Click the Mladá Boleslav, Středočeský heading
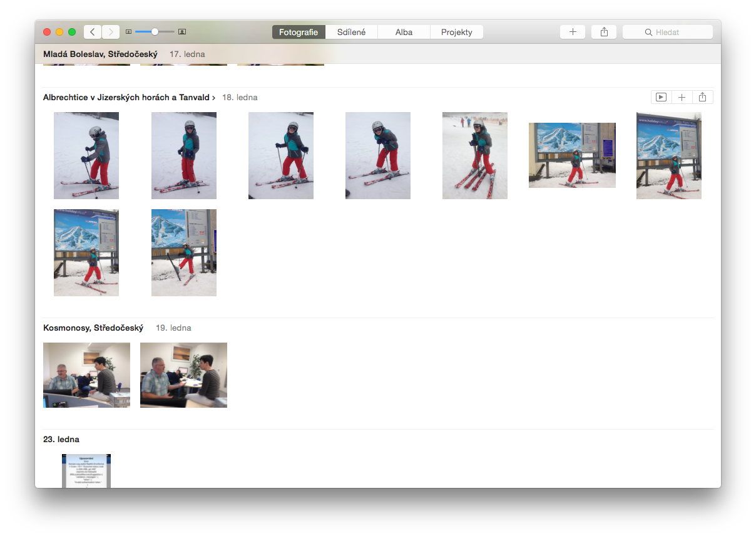 100,54
